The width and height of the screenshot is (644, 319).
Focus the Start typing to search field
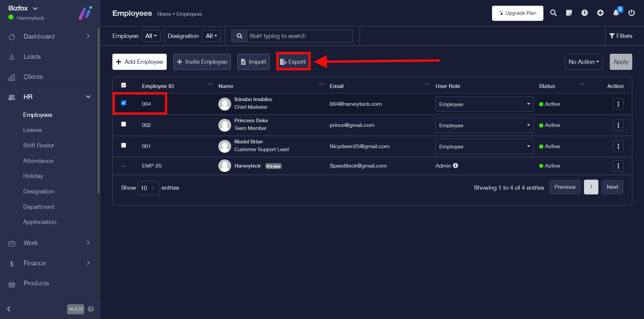[x=300, y=36]
